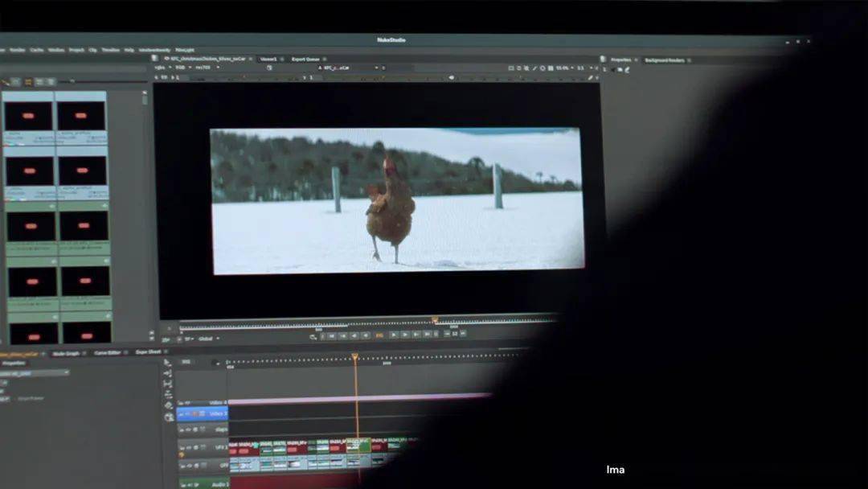The height and width of the screenshot is (489, 868).
Task: Click the loop mode icon left of playback buttons
Action: pyautogui.click(x=313, y=337)
